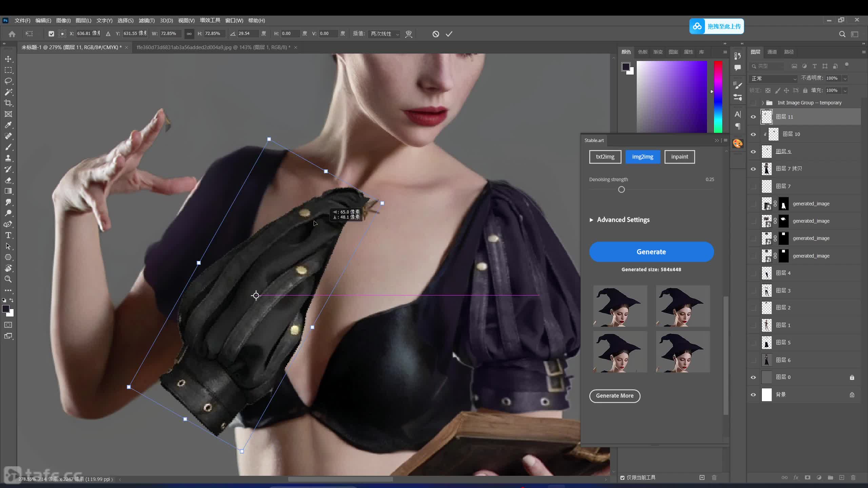Select the Lasso tool

coord(8,81)
